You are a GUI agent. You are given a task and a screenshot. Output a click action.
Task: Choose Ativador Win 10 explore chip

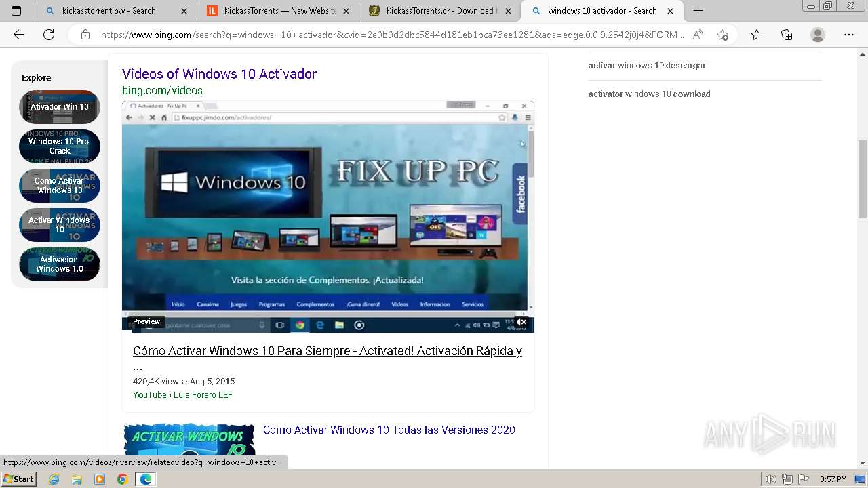(x=60, y=107)
